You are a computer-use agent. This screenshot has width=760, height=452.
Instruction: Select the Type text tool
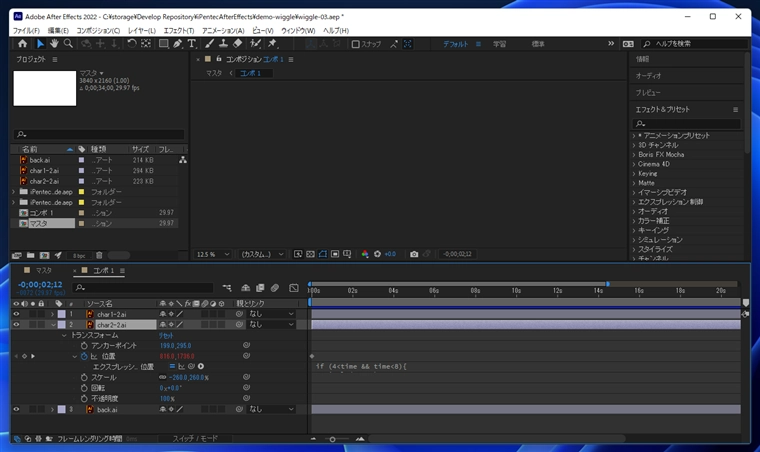(191, 44)
